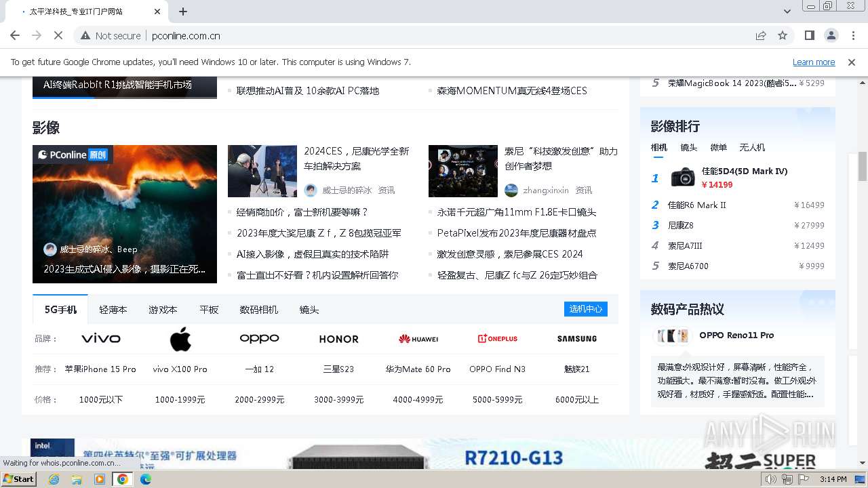Bookmark this tab with the star icon

click(x=783, y=35)
